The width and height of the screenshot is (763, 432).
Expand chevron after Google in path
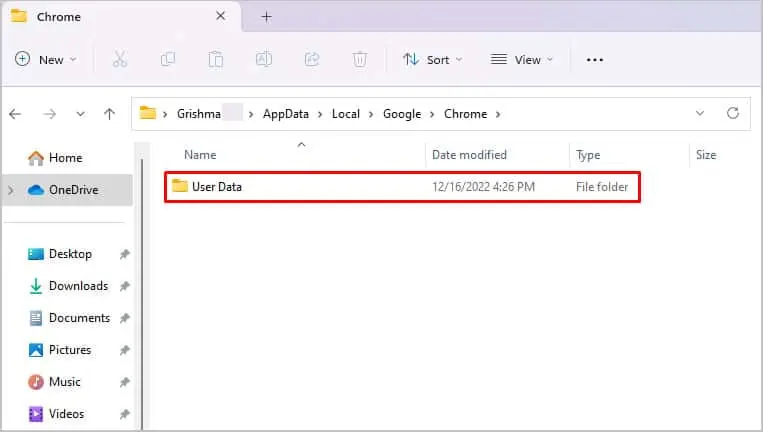432,114
